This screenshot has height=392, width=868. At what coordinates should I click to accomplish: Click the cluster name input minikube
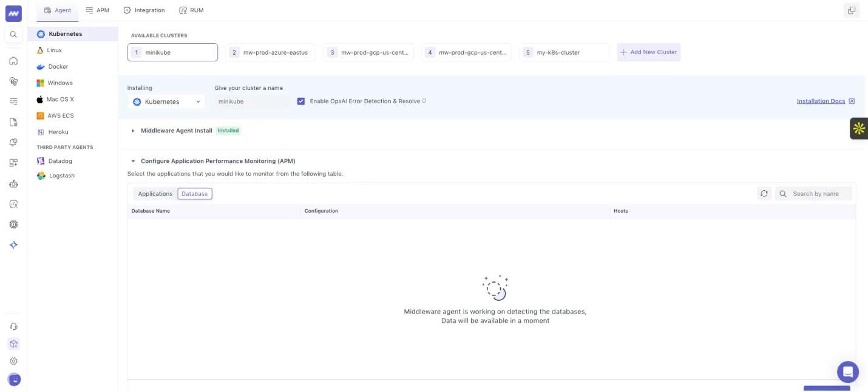[x=251, y=102]
